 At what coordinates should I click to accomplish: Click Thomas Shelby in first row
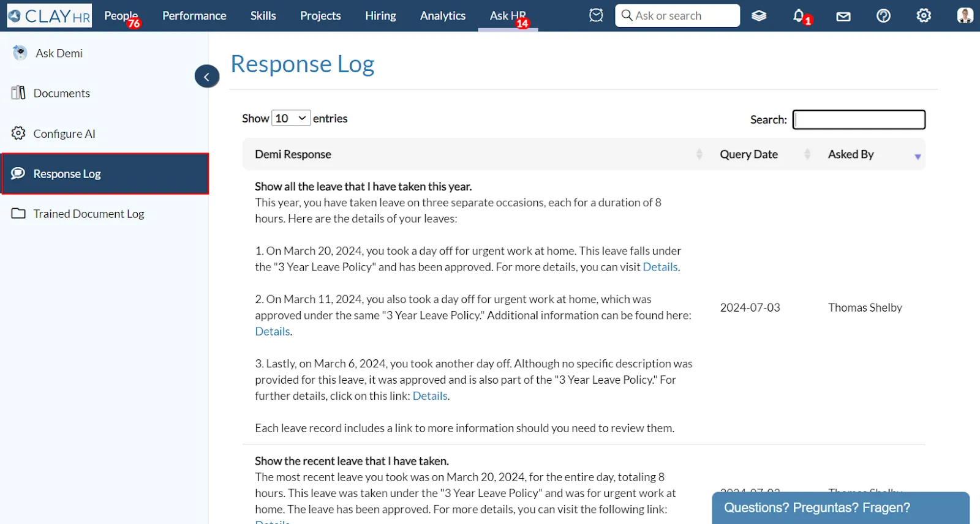(x=865, y=307)
